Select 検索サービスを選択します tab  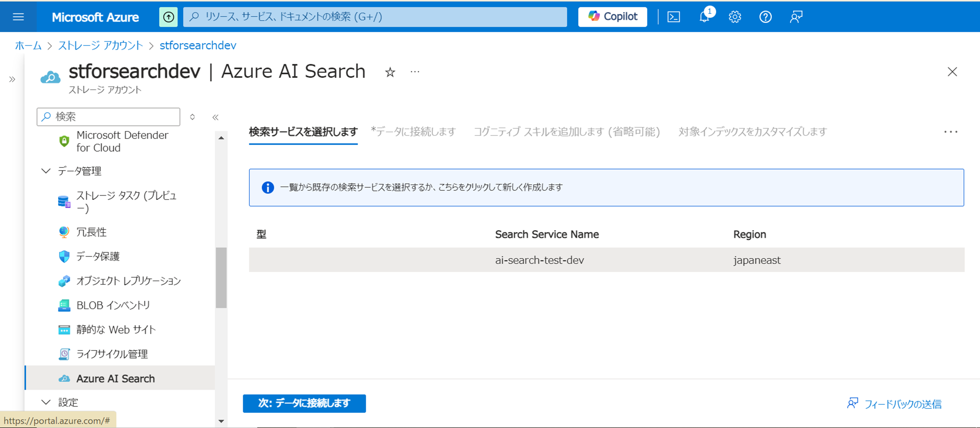(303, 132)
